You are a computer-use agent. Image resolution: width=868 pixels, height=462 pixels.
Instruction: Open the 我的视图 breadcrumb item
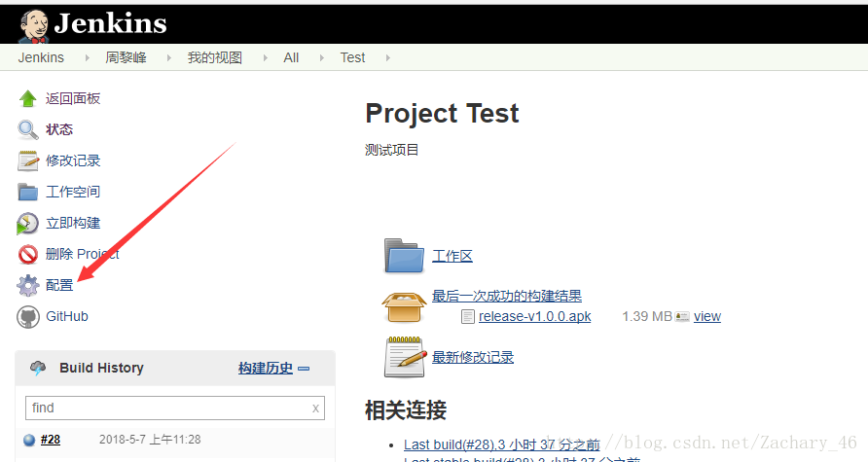pyautogui.click(x=215, y=57)
